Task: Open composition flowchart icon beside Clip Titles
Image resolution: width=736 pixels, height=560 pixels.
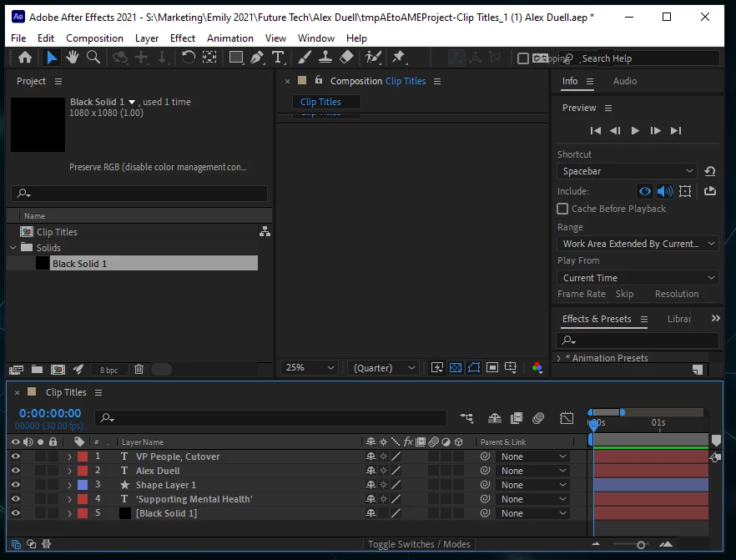Action: point(265,231)
